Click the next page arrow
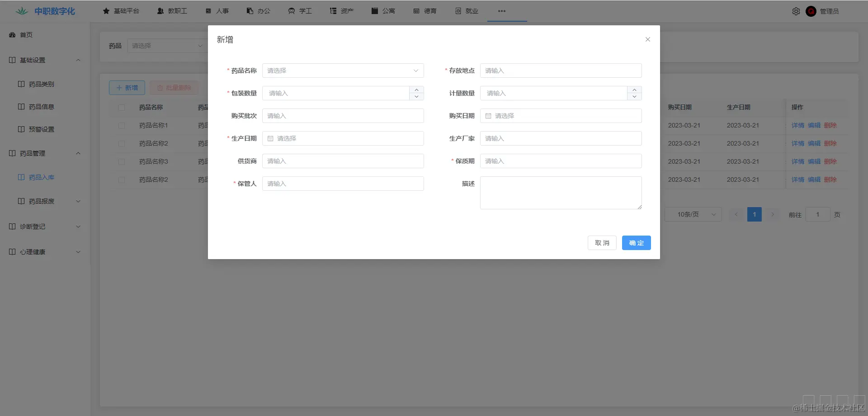 pyautogui.click(x=773, y=214)
